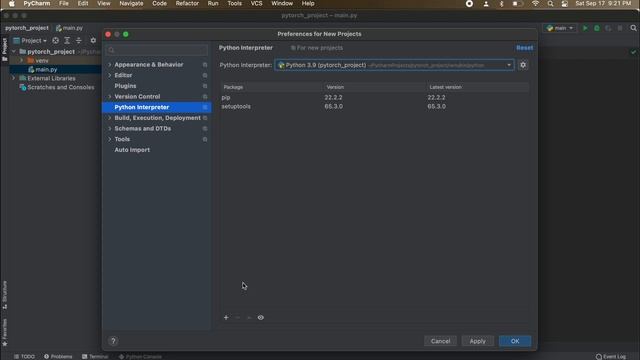
Task: Click the collapse all icon in Project panel
Action: [79, 40]
